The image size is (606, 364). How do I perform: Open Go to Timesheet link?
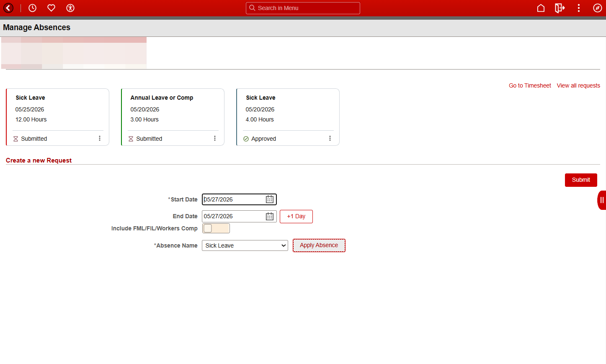point(530,85)
